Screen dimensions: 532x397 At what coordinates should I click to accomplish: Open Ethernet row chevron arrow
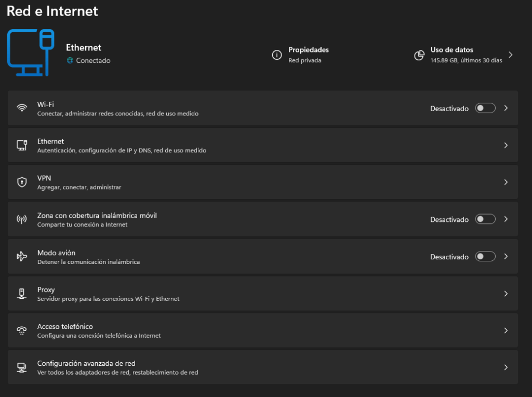506,145
